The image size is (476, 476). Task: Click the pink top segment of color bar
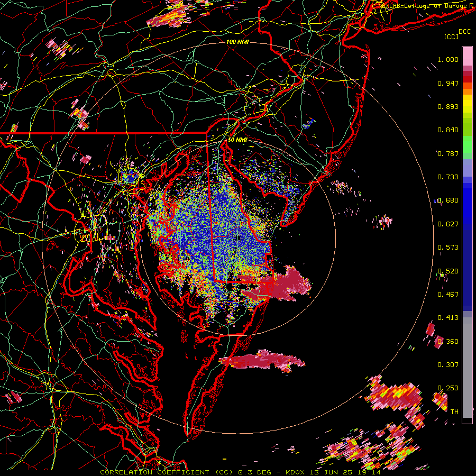[467, 56]
